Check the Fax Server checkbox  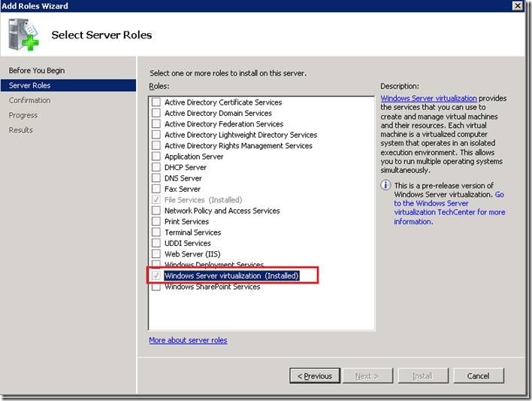(156, 189)
